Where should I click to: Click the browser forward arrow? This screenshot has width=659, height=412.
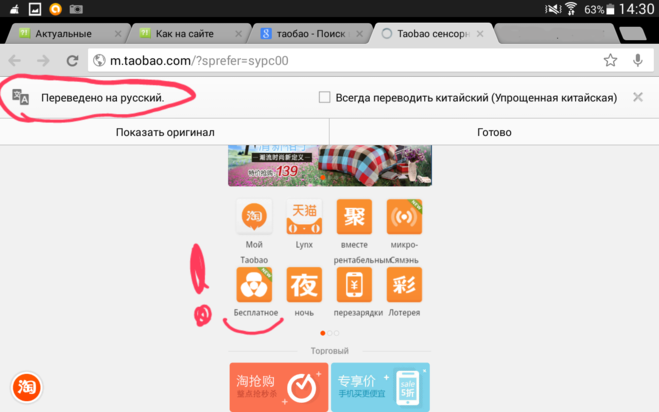[x=43, y=61]
